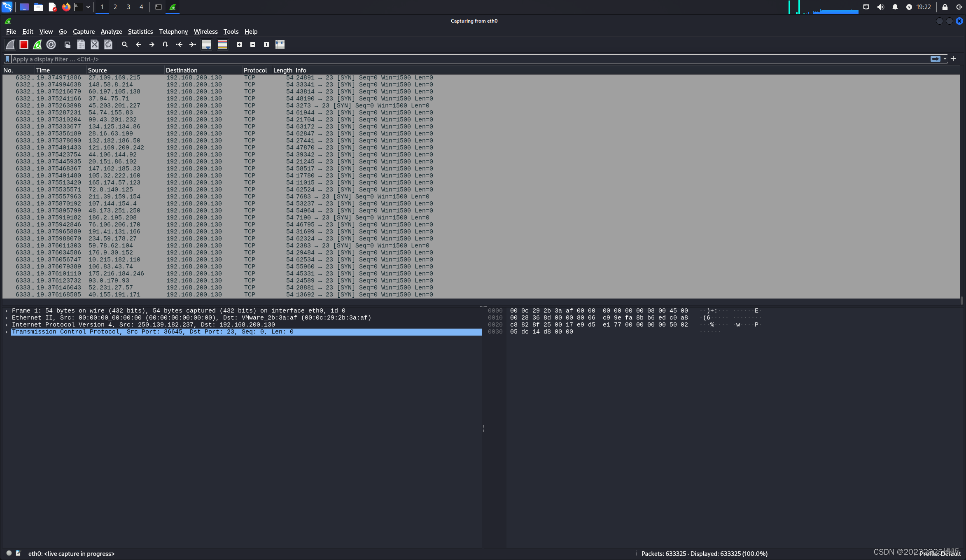Click go to specified packet icon
This screenshot has width=966, height=560.
(166, 44)
